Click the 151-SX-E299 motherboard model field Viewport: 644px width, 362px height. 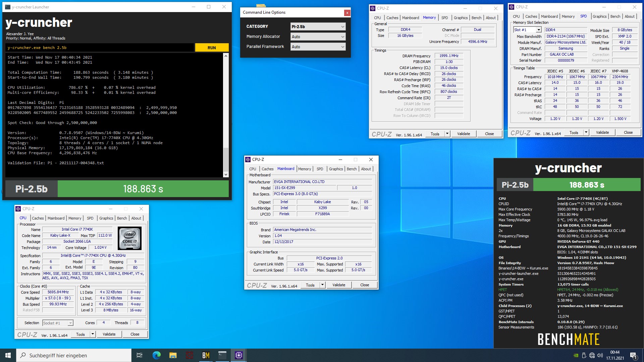[305, 188]
